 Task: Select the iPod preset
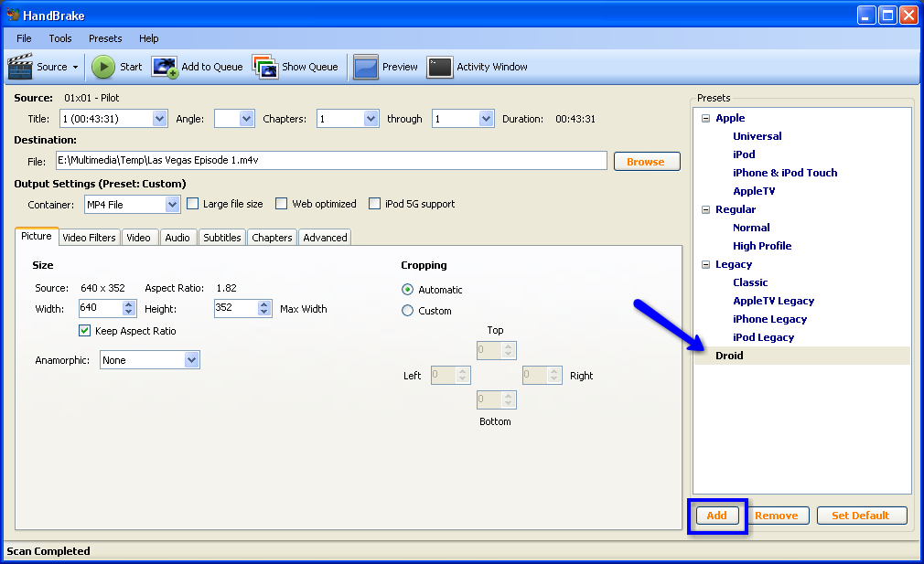click(x=744, y=154)
